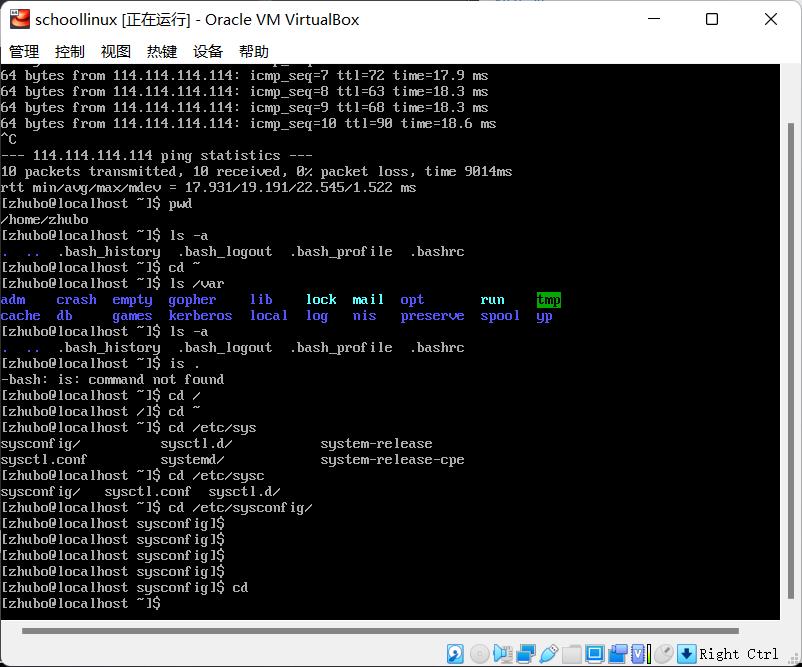This screenshot has height=667, width=802.
Task: Click the 'lock' link in ls output
Action: tap(321, 300)
